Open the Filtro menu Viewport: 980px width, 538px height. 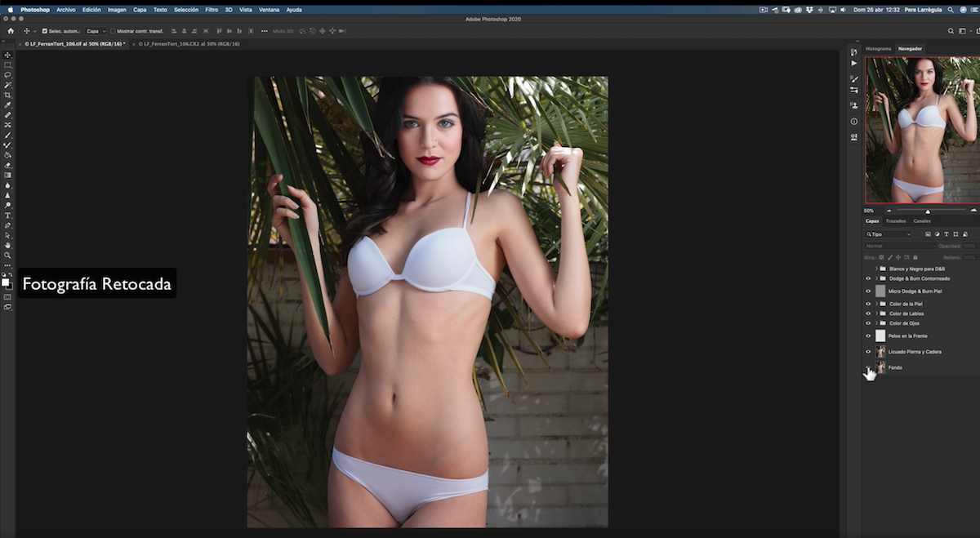click(212, 10)
